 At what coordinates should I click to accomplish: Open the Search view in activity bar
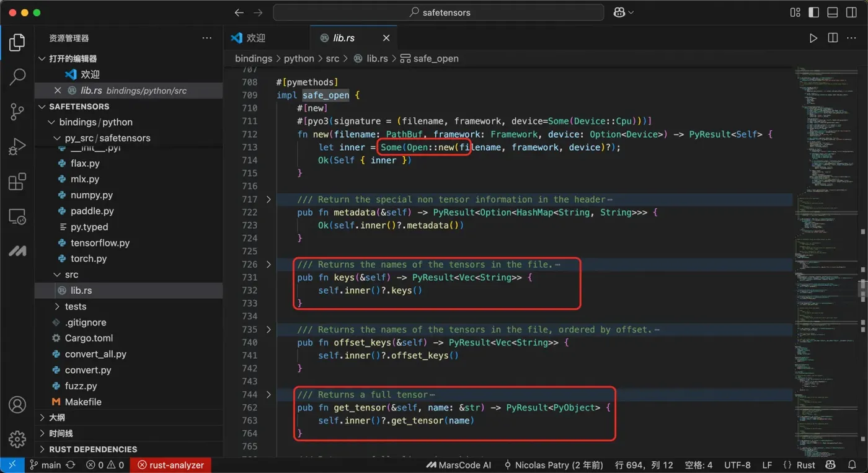click(x=17, y=77)
